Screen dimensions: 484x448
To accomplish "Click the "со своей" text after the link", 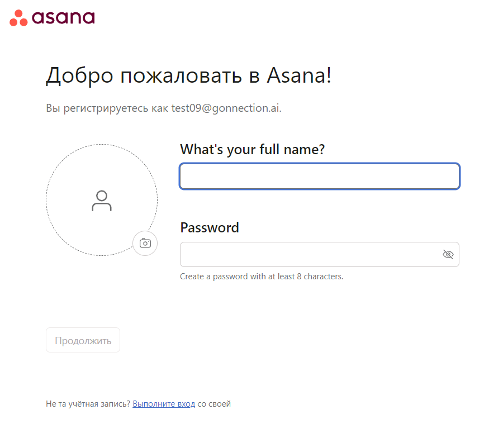I will pos(214,404).
